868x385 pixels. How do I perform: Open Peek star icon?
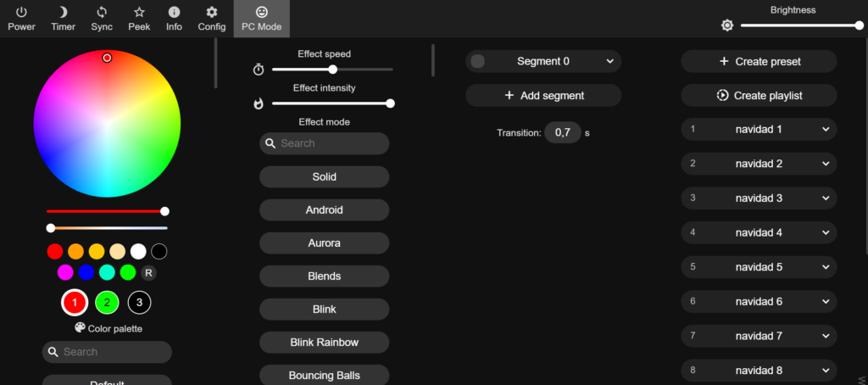[139, 12]
